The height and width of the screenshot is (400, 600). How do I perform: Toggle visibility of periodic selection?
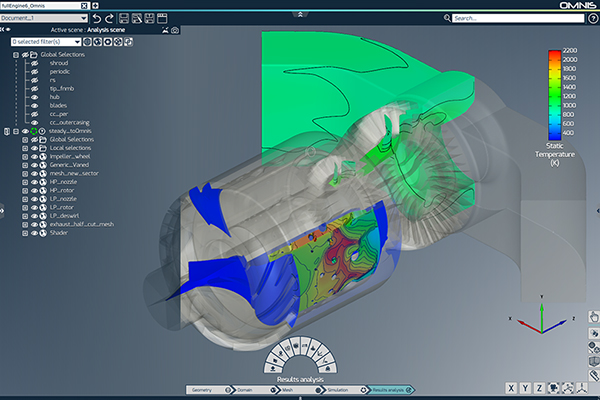coord(34,72)
